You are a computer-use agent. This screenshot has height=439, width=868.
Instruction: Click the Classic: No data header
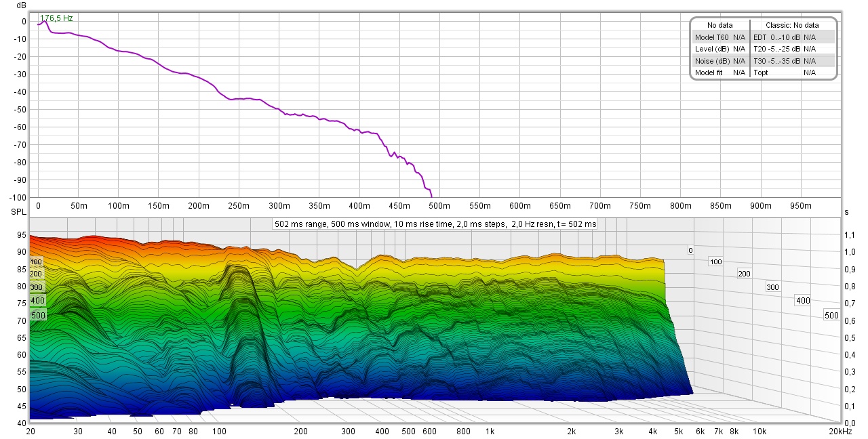click(793, 25)
